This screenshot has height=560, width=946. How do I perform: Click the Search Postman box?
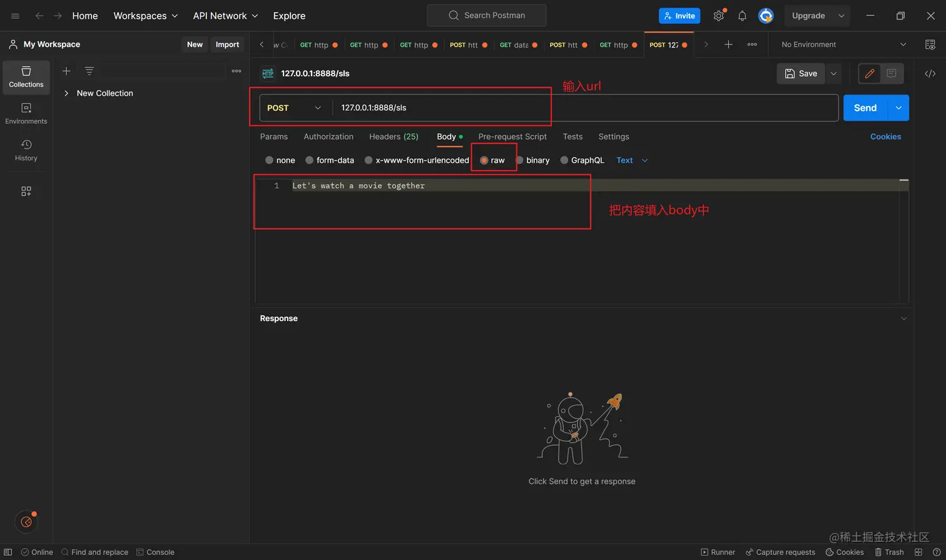(487, 16)
